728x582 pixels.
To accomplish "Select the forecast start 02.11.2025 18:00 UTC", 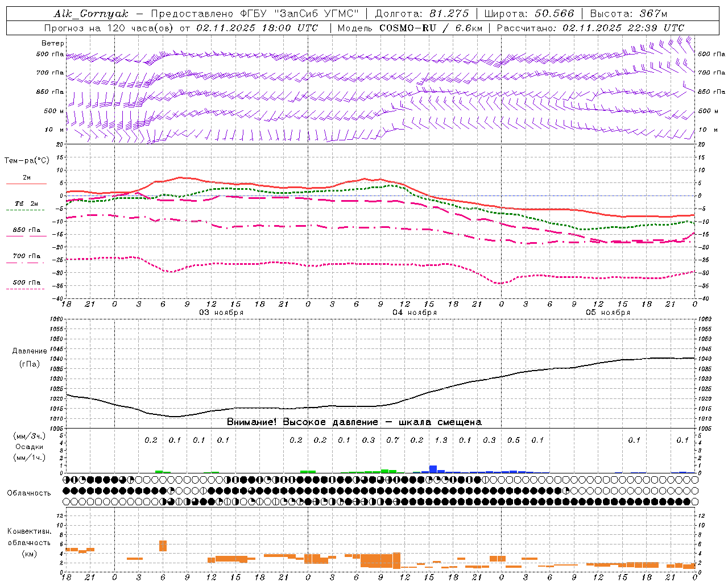I will pyautogui.click(x=257, y=28).
